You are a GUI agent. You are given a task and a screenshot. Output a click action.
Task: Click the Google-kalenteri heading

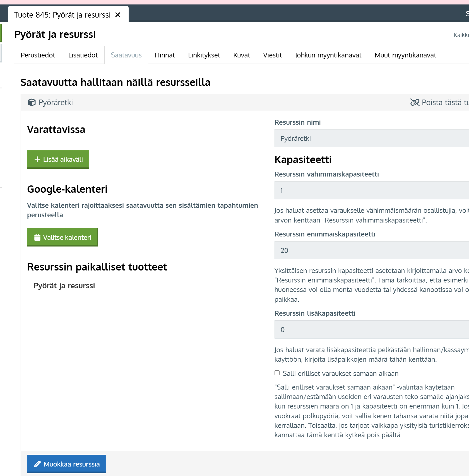tap(67, 189)
